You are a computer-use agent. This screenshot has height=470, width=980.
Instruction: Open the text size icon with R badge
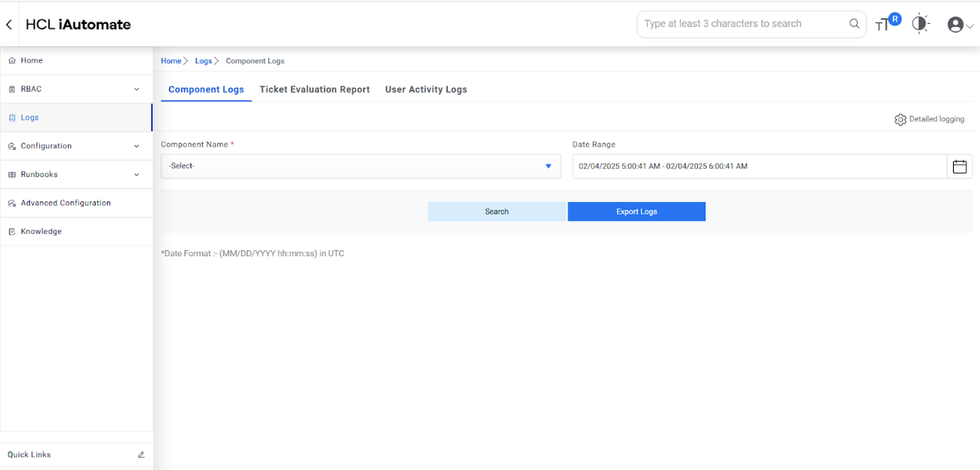pos(886,24)
